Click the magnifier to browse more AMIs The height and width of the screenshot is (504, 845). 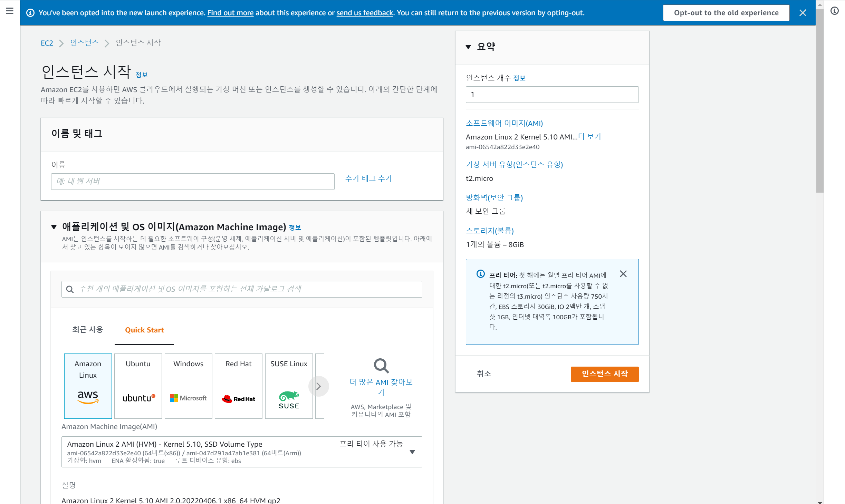coord(381,366)
